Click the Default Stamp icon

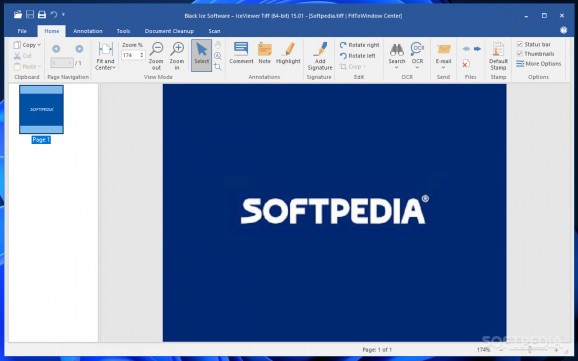[x=498, y=49]
